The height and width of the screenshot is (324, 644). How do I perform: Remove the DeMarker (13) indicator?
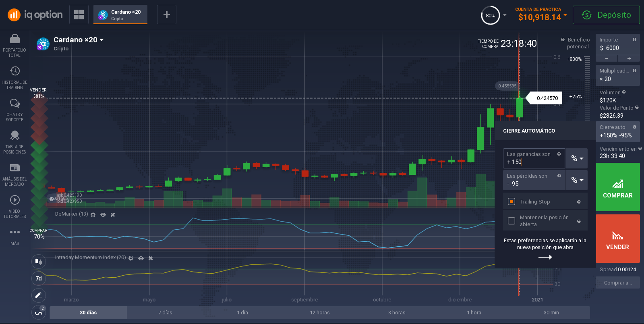[113, 215]
